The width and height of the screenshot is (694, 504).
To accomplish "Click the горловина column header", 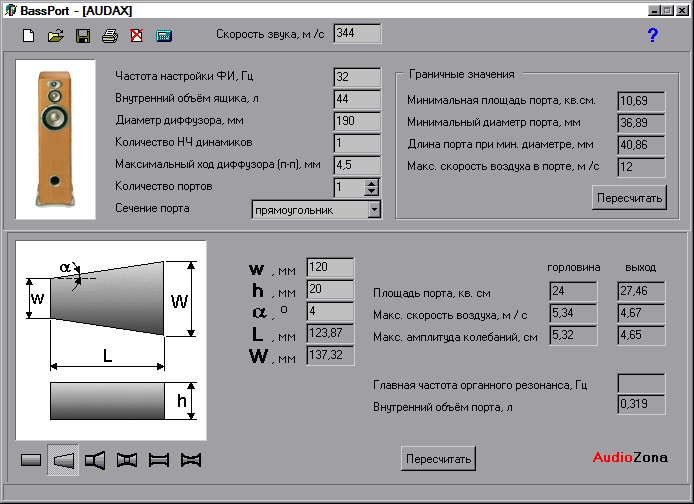I will pos(574,268).
